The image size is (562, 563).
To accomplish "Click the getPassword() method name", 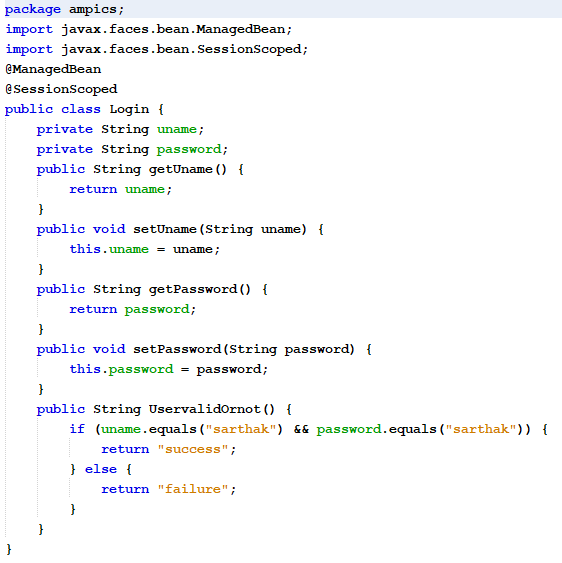I will (x=200, y=289).
